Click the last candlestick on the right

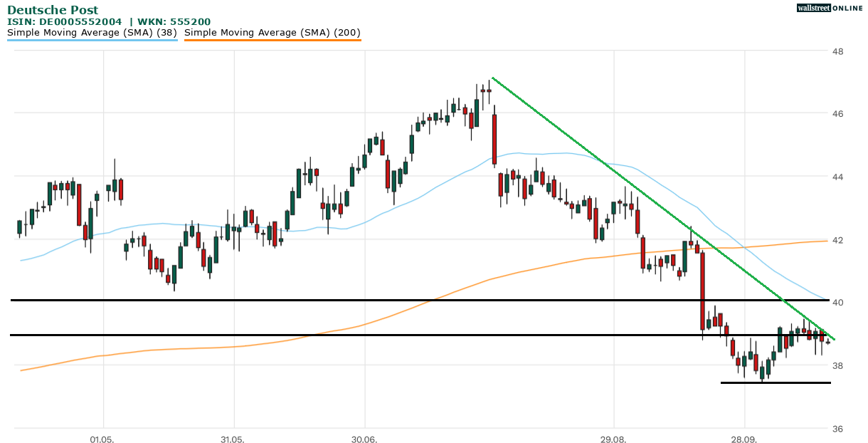tap(827, 342)
